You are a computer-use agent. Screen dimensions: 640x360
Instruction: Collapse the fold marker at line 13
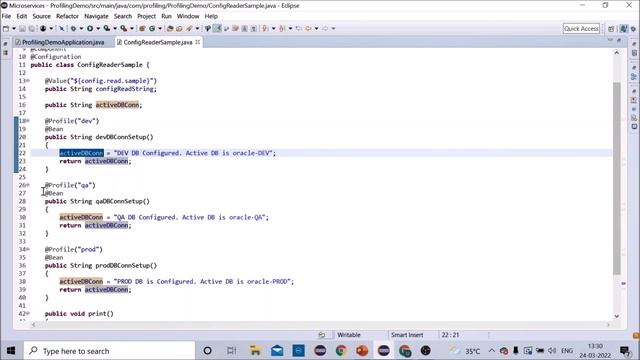28,81
